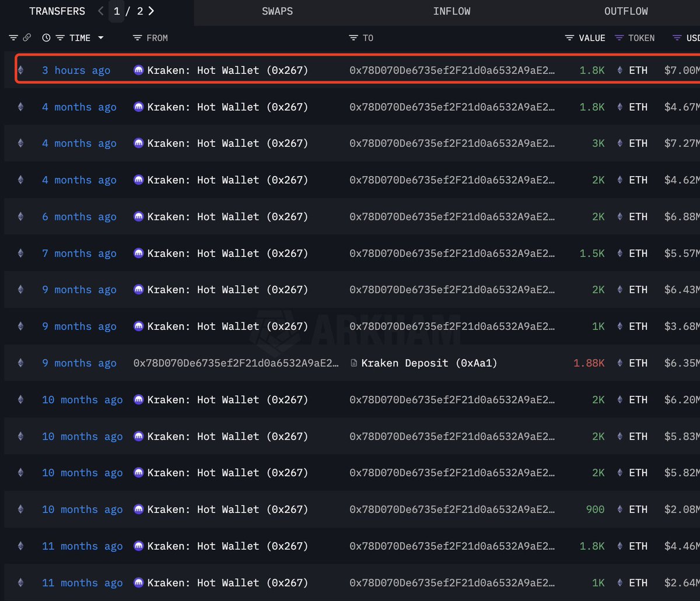Open the FROM column filter
This screenshot has width=700, height=601.
[137, 38]
